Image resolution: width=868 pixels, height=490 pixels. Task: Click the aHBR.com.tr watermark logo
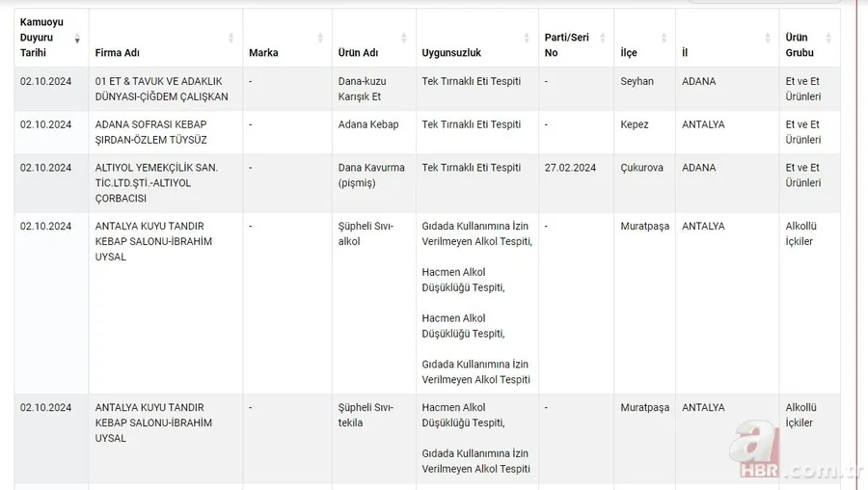[x=793, y=453]
